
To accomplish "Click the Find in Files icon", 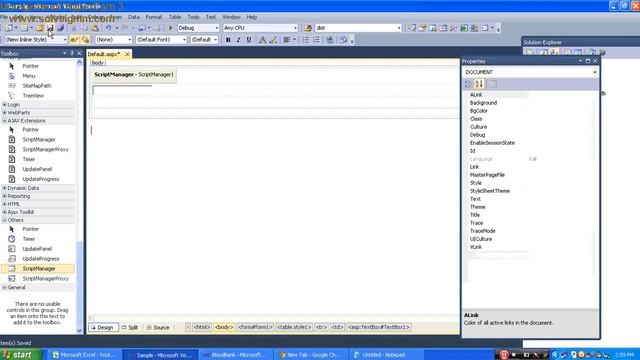I will (x=308, y=28).
